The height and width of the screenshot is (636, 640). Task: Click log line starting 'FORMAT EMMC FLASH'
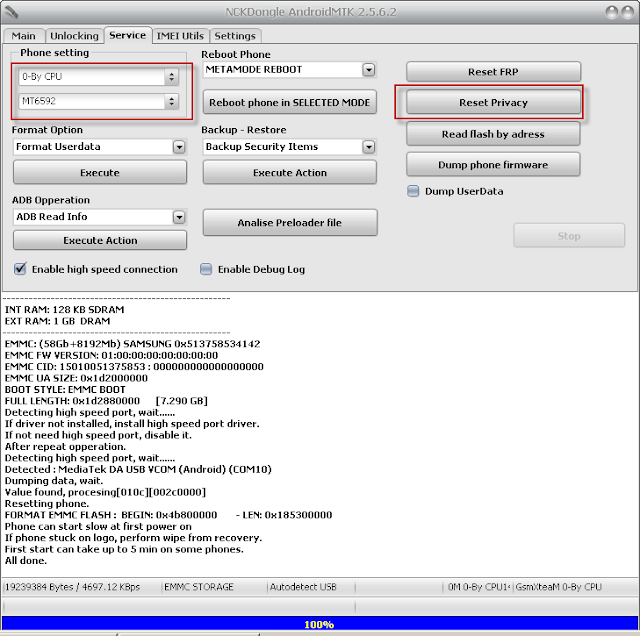point(168,515)
